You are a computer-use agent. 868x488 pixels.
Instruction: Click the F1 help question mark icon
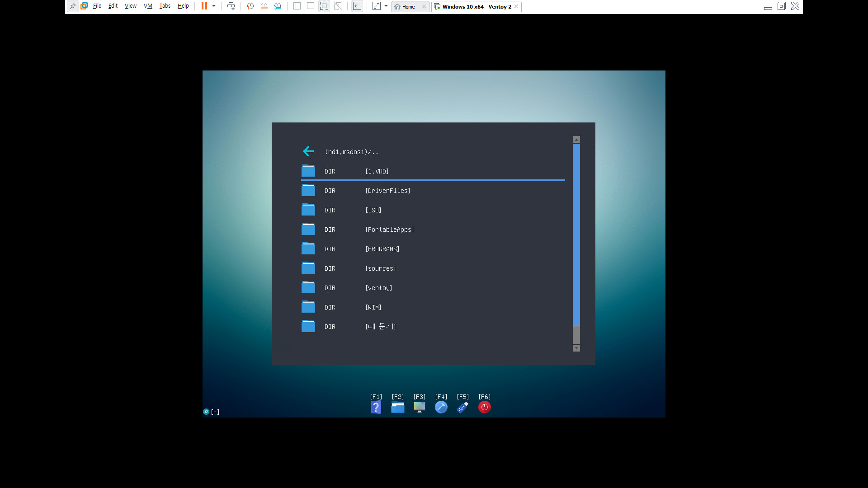click(x=376, y=407)
